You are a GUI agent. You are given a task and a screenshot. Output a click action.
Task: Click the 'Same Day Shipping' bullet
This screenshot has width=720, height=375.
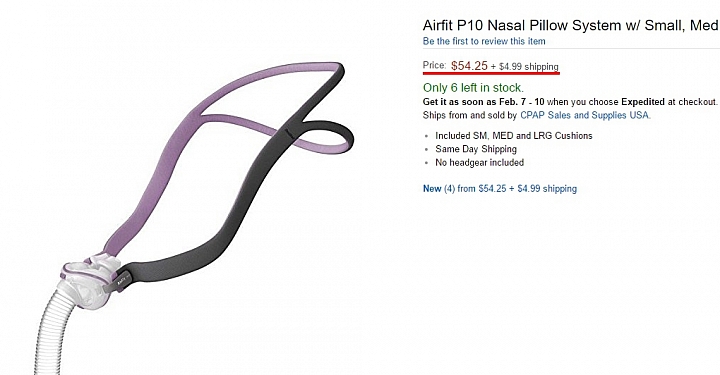pyautogui.click(x=476, y=149)
